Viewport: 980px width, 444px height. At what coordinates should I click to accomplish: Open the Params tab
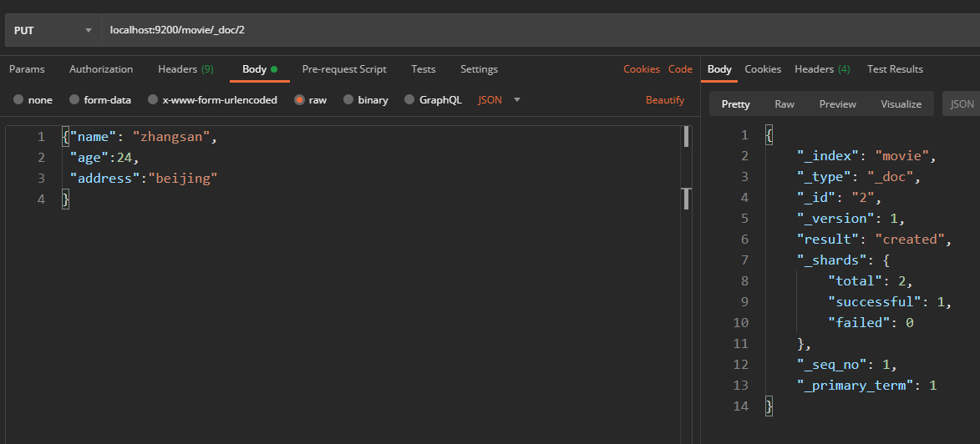coord(27,69)
